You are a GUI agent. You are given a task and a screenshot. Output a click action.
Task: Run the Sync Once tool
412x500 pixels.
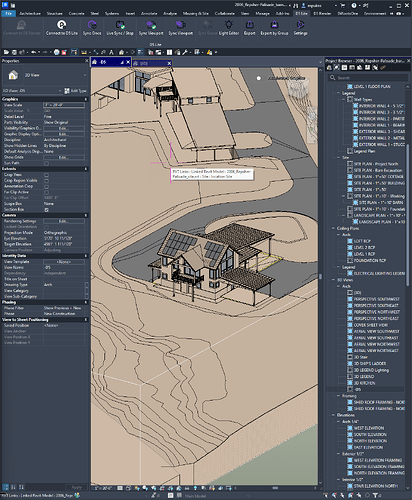92,27
